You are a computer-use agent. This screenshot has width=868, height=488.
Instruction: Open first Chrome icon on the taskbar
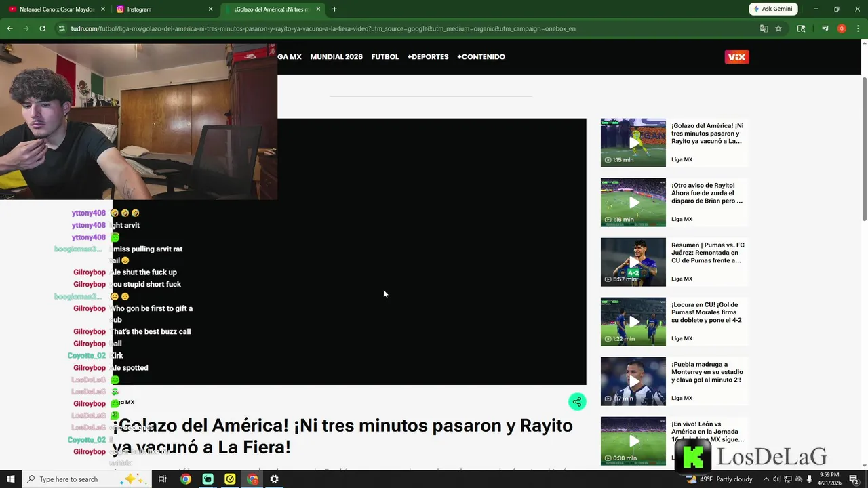coord(186,479)
